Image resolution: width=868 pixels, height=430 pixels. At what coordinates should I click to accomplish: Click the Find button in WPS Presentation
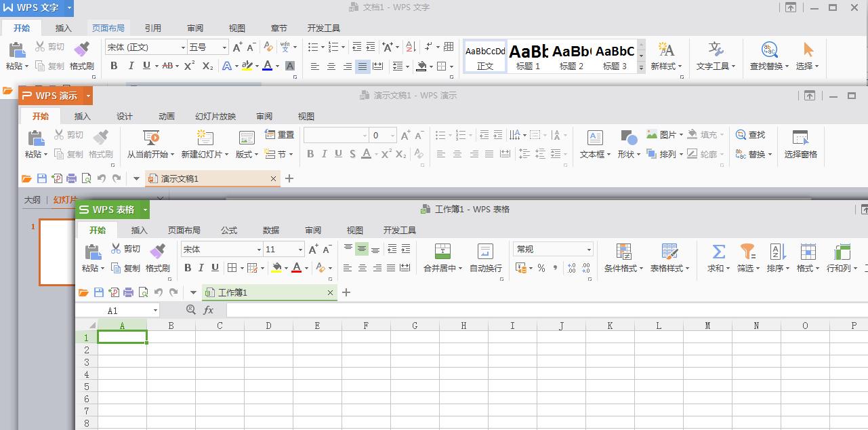point(750,135)
